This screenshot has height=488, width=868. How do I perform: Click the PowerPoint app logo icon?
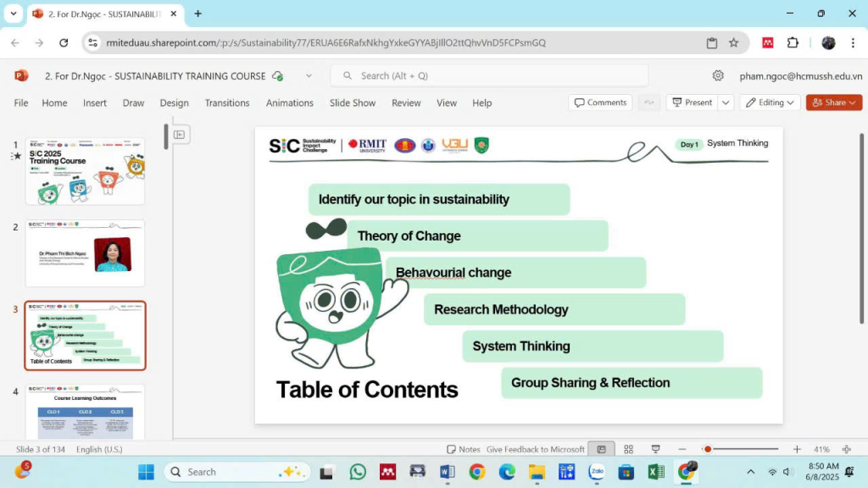21,75
